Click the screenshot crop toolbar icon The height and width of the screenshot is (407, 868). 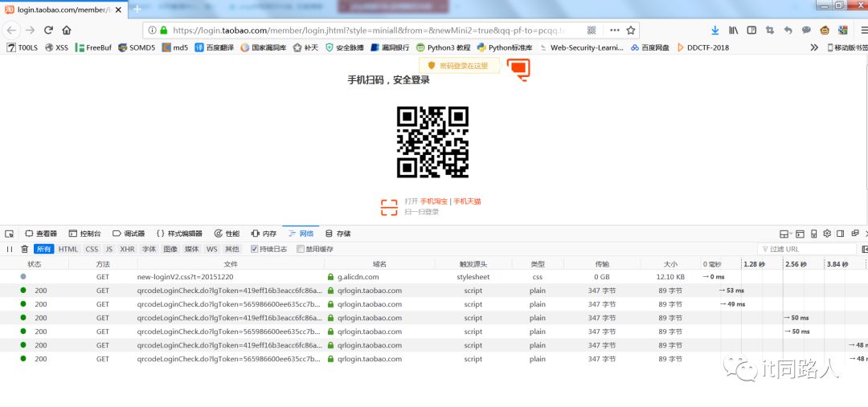769,31
